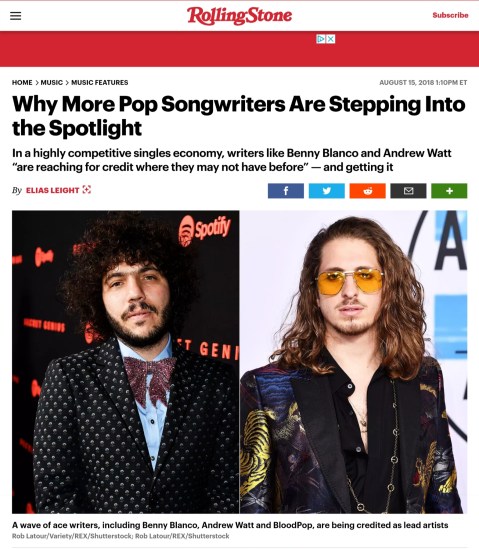479x549 pixels.
Task: Open the AdChoices info icon
Action: 321,39
